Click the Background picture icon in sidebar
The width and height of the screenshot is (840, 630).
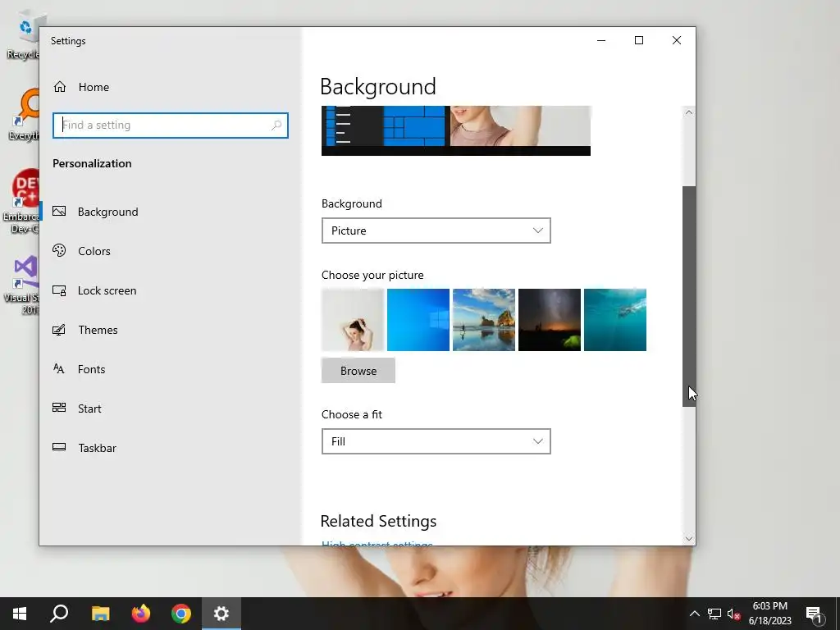[x=59, y=211]
